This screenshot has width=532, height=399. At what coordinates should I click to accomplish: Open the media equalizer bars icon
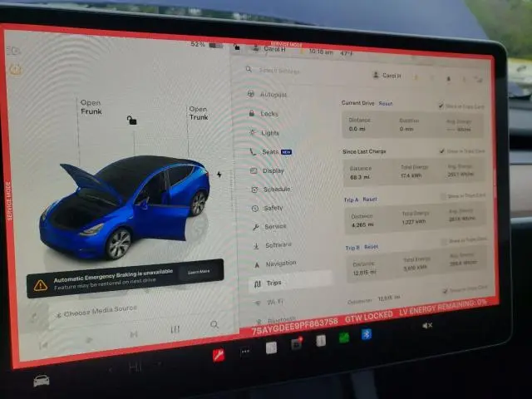tap(175, 329)
